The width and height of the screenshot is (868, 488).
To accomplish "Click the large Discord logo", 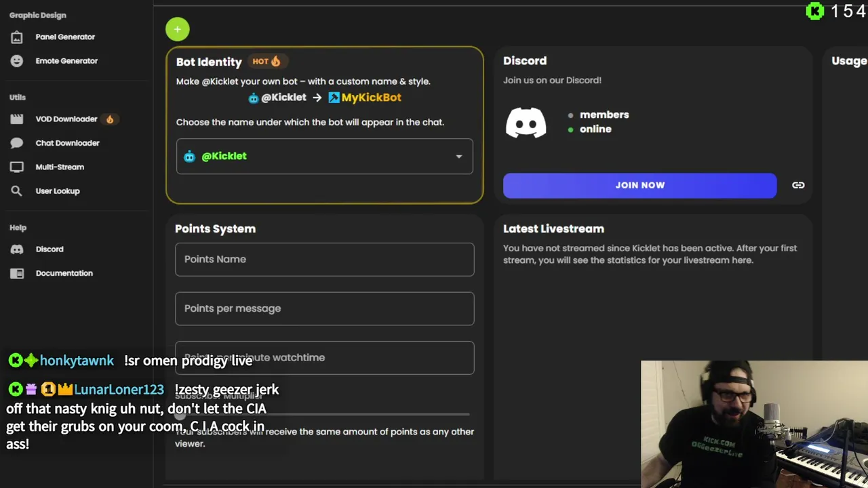I will [x=526, y=123].
